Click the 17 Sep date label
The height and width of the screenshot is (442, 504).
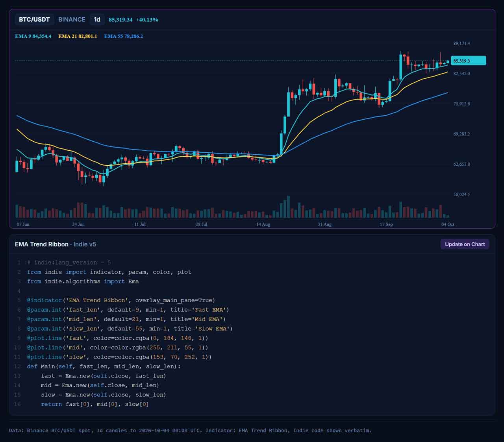[386, 224]
